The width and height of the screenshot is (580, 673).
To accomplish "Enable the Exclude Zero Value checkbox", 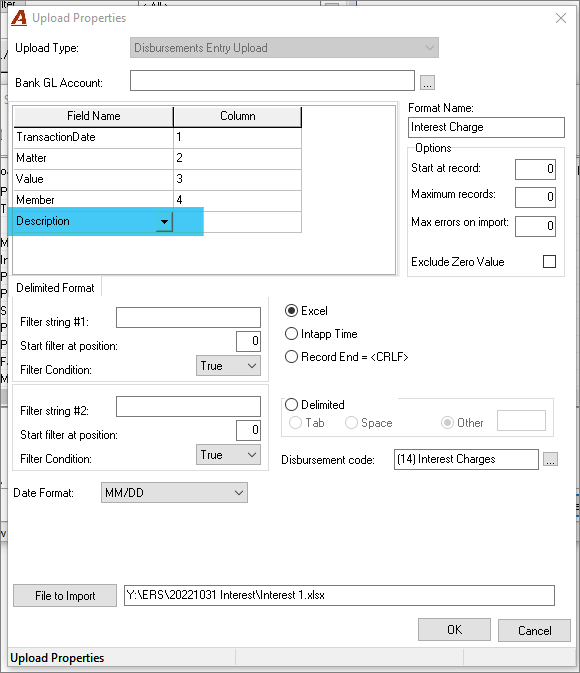I will click(549, 262).
